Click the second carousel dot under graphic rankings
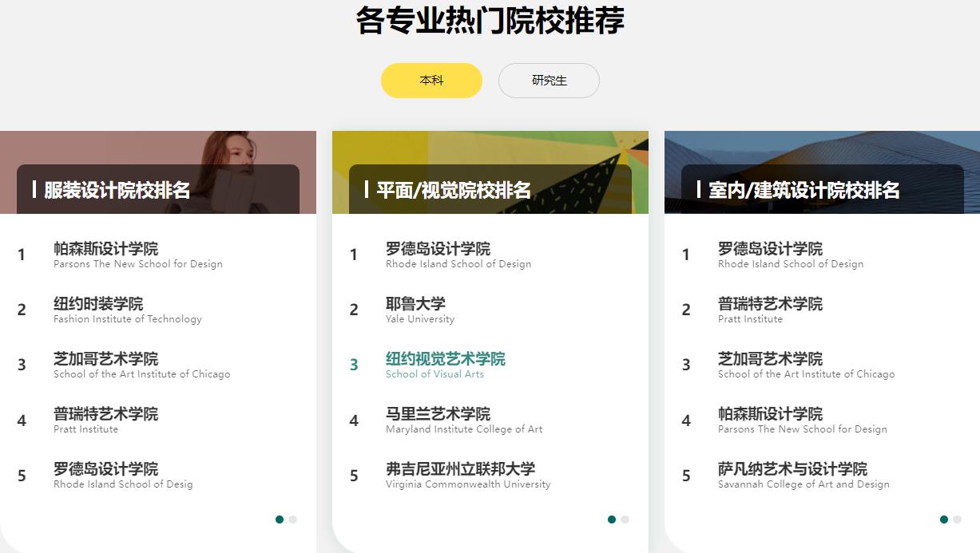This screenshot has height=553, width=980. (625, 519)
